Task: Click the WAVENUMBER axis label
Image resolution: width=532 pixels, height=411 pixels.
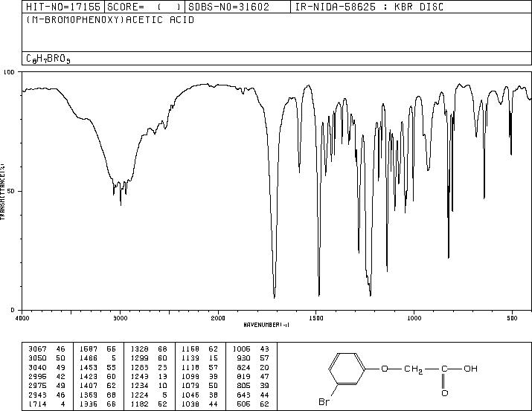Action: (x=266, y=325)
